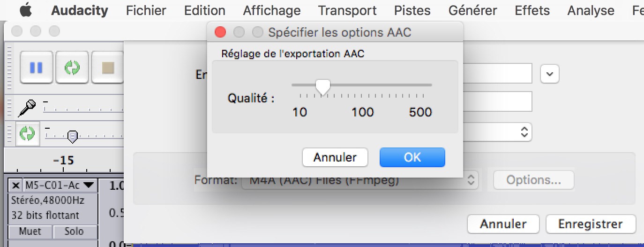This screenshot has height=247, width=644.
Task: Open the M4A (AAC) Format dropdown
Action: pos(359,180)
